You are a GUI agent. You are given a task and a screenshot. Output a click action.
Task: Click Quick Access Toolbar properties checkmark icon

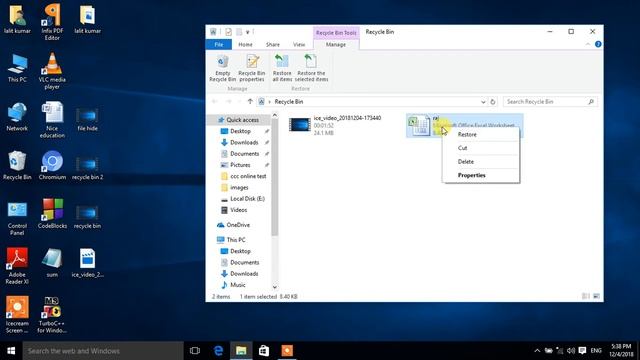pos(228,32)
